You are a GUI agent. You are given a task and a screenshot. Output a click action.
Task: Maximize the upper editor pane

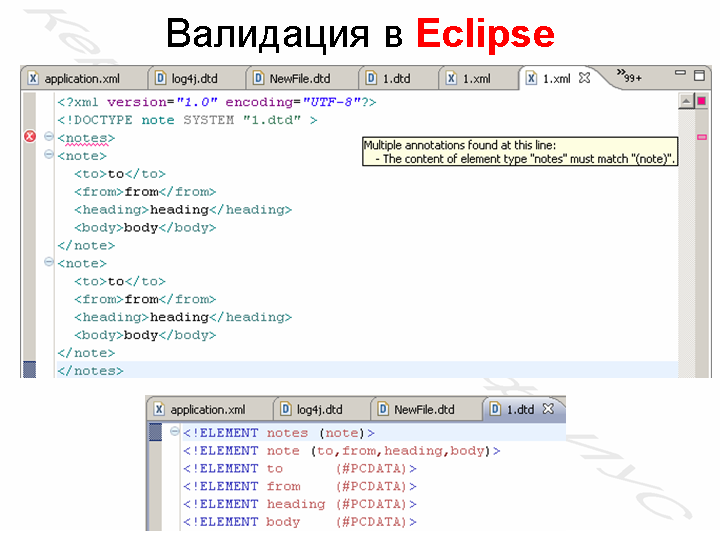coord(699,75)
